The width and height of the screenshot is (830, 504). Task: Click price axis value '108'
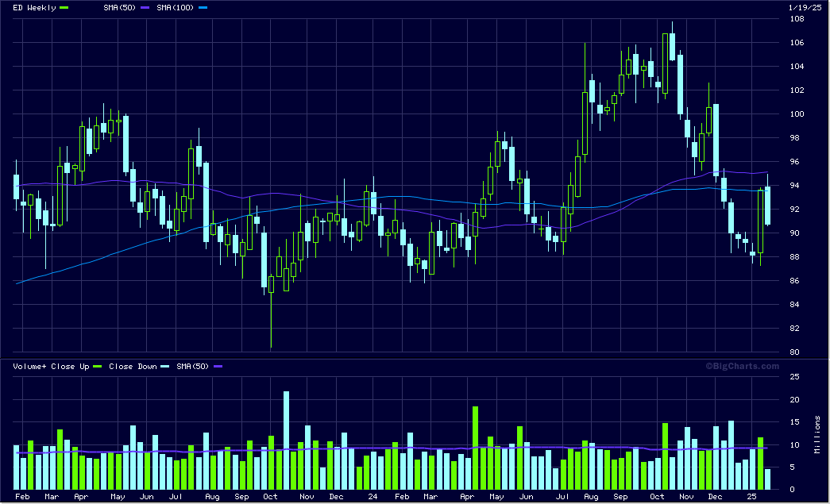coord(797,19)
